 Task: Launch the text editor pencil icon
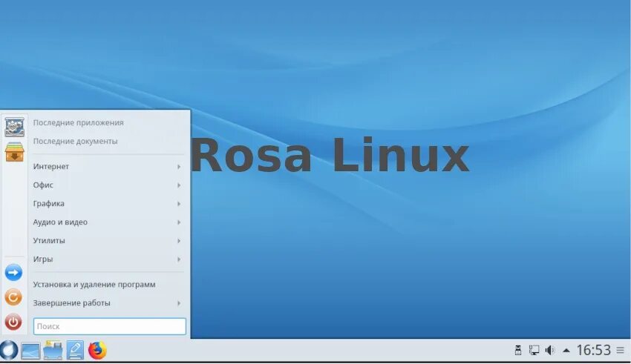[x=75, y=351]
